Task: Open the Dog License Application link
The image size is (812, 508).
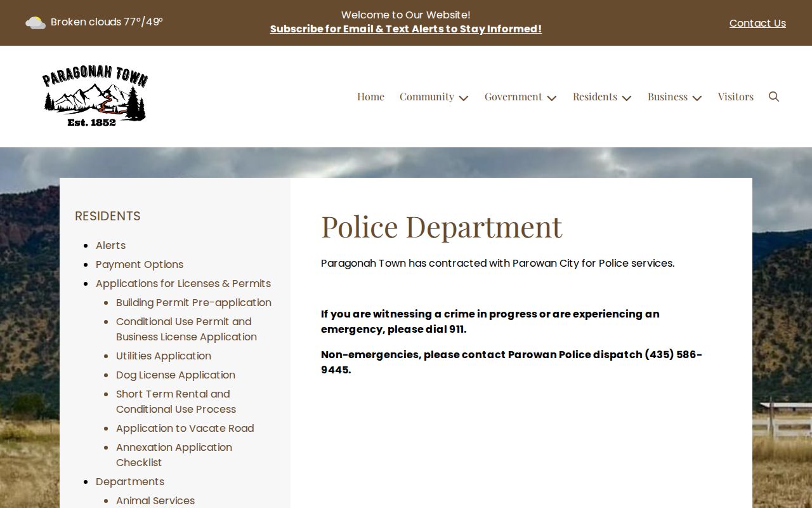Action: 176,375
